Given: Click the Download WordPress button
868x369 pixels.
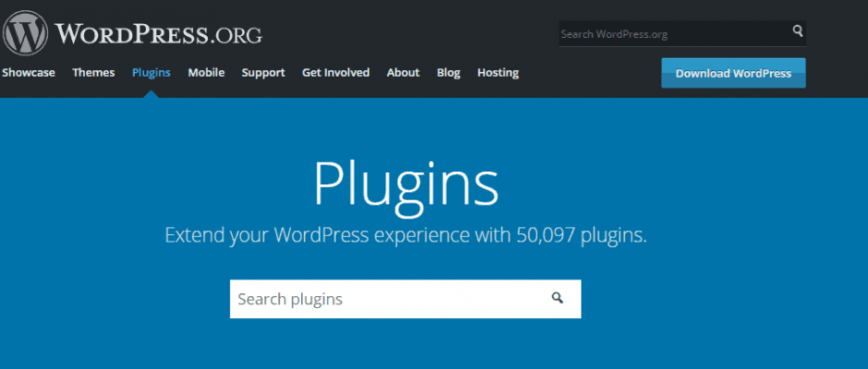Looking at the screenshot, I should 733,73.
